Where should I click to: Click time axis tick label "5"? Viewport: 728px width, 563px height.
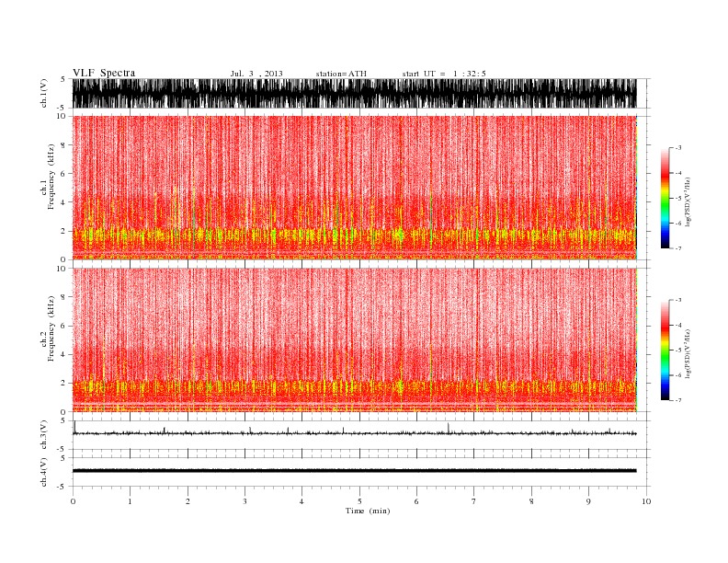click(359, 501)
